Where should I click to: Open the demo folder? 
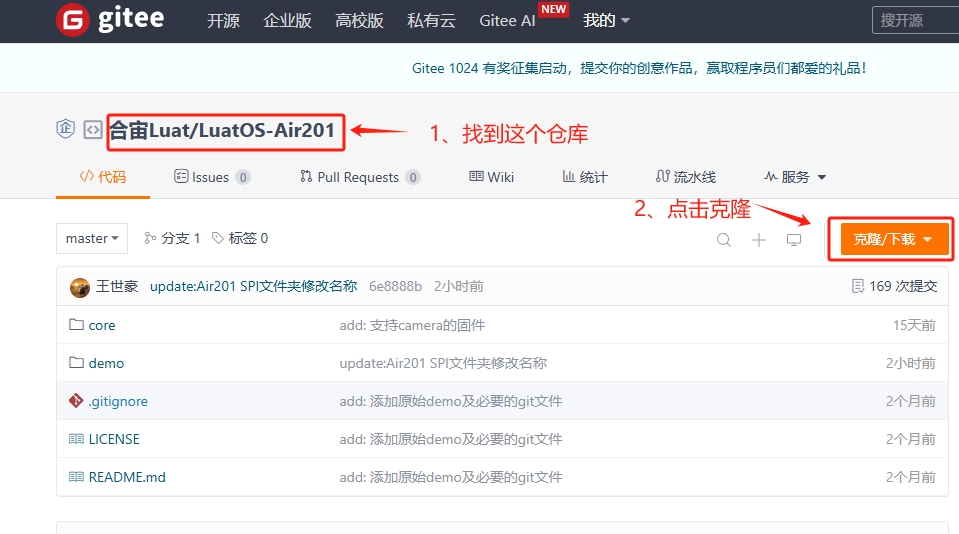(106, 363)
